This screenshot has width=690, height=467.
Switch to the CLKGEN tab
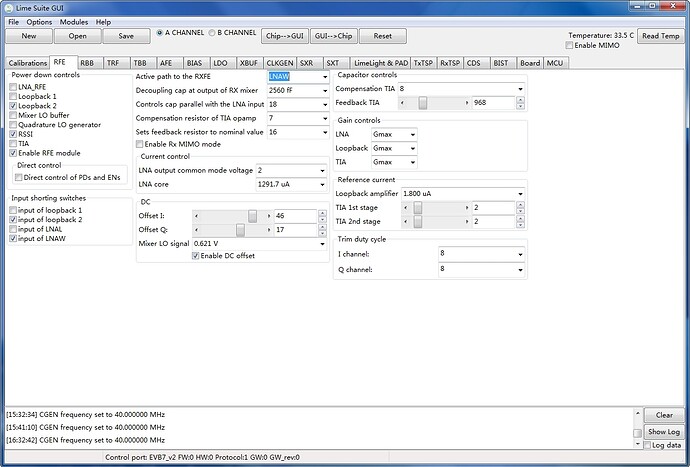pyautogui.click(x=279, y=62)
